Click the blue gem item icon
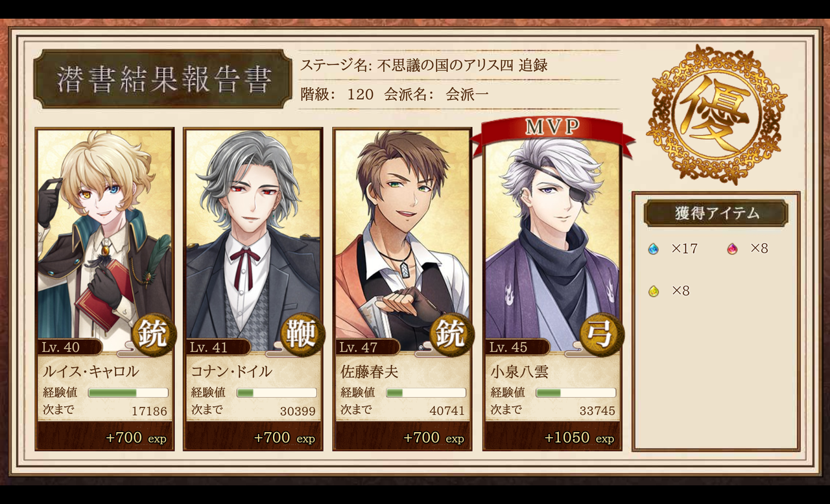Viewport: 830px width, 504px height. (x=653, y=249)
